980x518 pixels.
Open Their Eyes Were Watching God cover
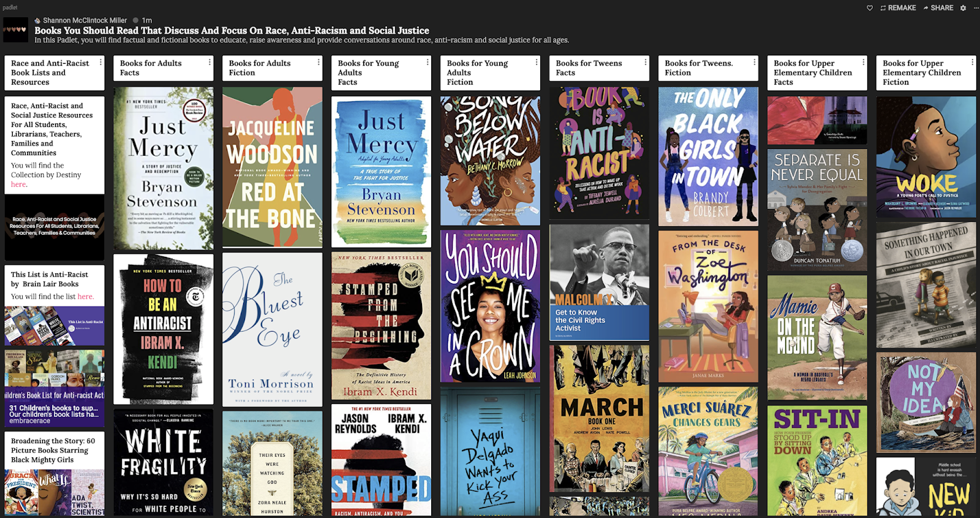pyautogui.click(x=273, y=463)
